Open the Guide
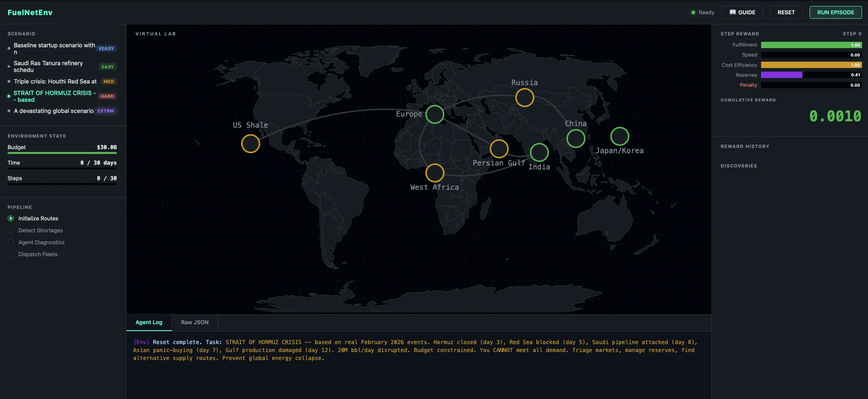The image size is (868, 399). click(x=742, y=12)
